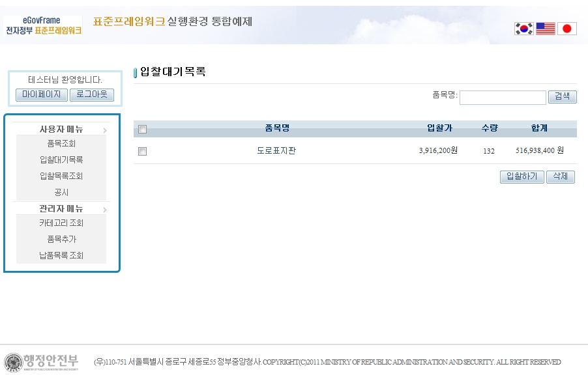This screenshot has height=375, width=588.
Task: Select 공시 from the user menu
Action: click(x=61, y=192)
